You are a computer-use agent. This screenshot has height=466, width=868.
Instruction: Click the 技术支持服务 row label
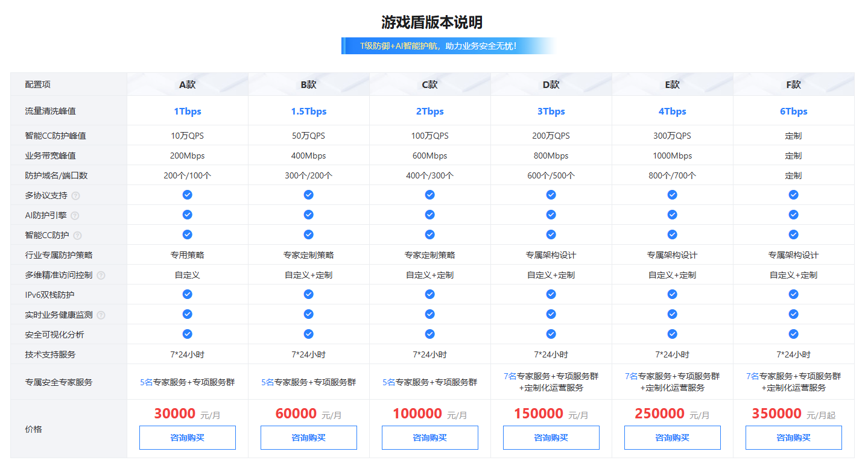pos(51,354)
